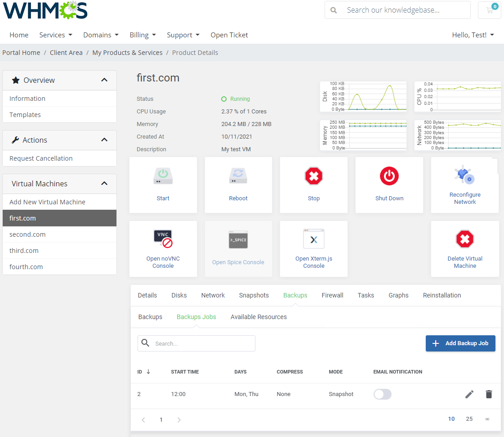504x437 pixels.
Task: Click the Portal Home breadcrumb link
Action: pos(21,53)
